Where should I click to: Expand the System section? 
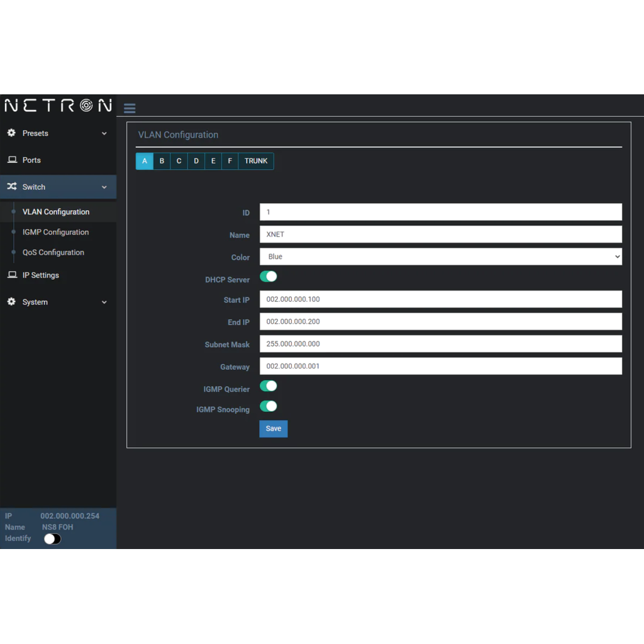pos(104,302)
